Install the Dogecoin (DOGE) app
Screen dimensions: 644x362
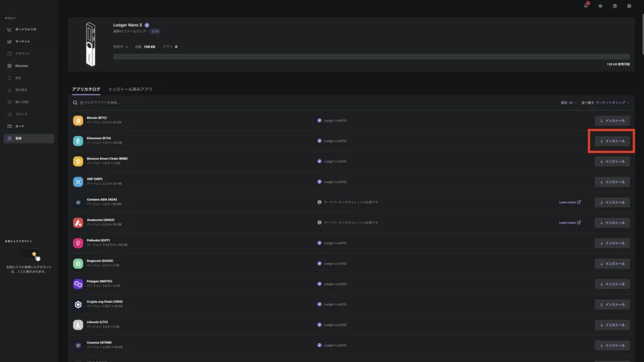pos(613,264)
